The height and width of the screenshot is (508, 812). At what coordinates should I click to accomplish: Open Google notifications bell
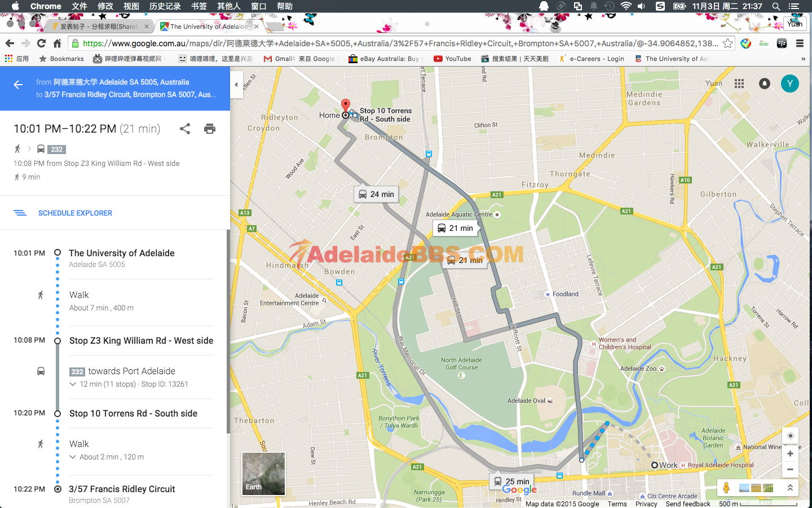[x=765, y=84]
